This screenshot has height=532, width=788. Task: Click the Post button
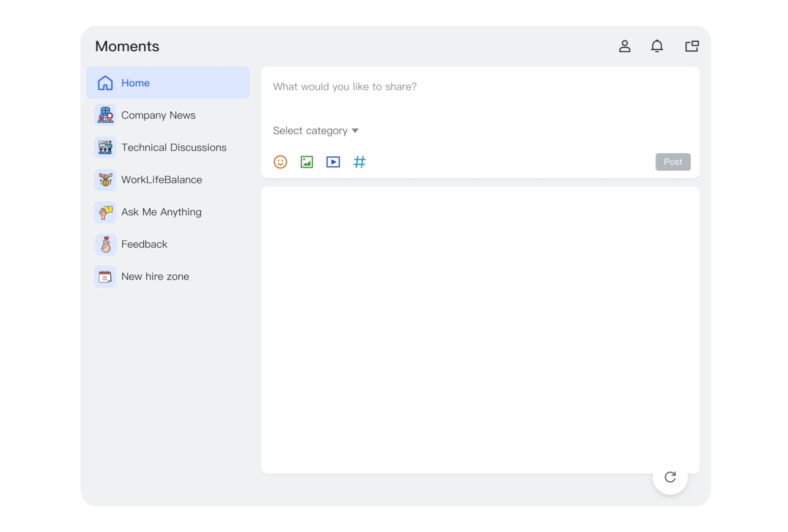[x=673, y=162]
